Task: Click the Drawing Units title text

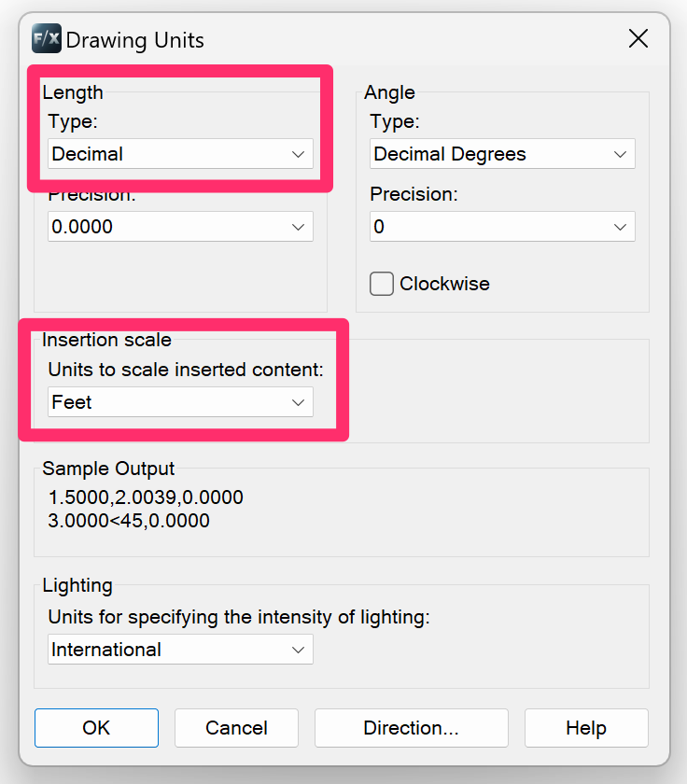Action: 134,40
